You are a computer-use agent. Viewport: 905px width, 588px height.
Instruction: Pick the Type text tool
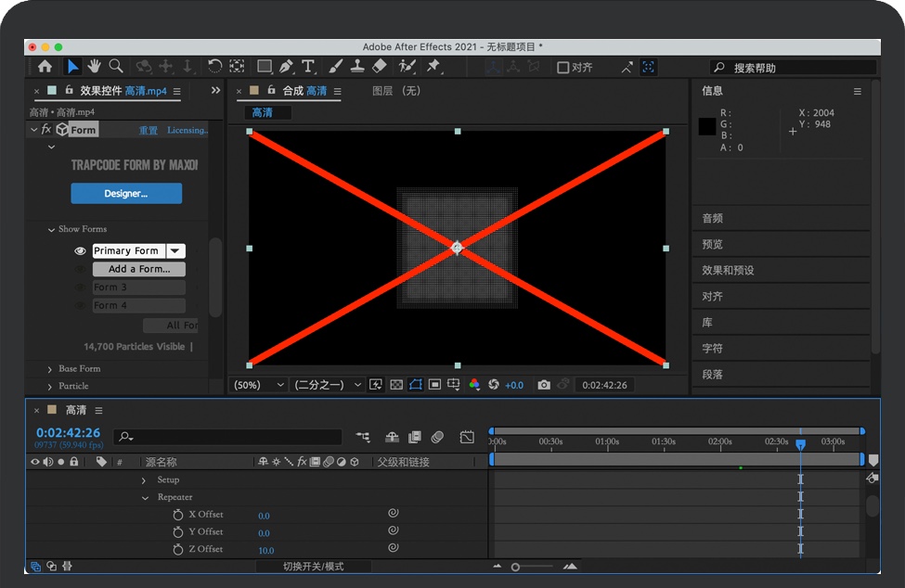coord(308,66)
